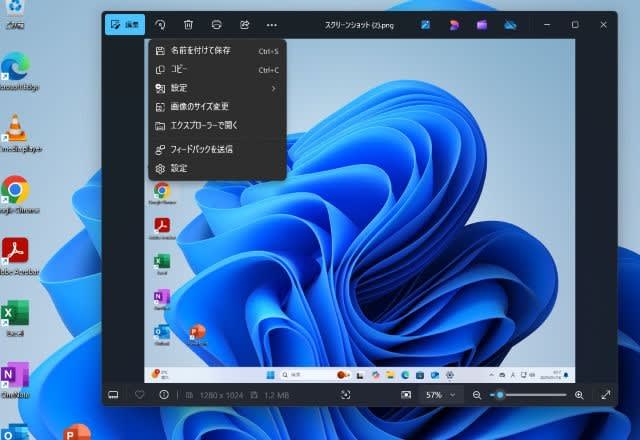The image size is (640, 440).
Task: Select the Recycle Bin desktop icon
Action: (x=15, y=15)
